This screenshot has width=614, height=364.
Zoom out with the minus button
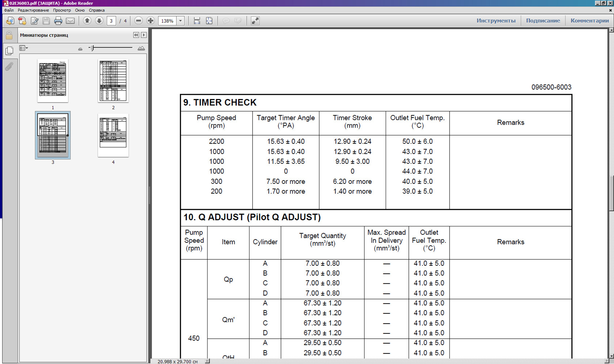[x=138, y=21]
